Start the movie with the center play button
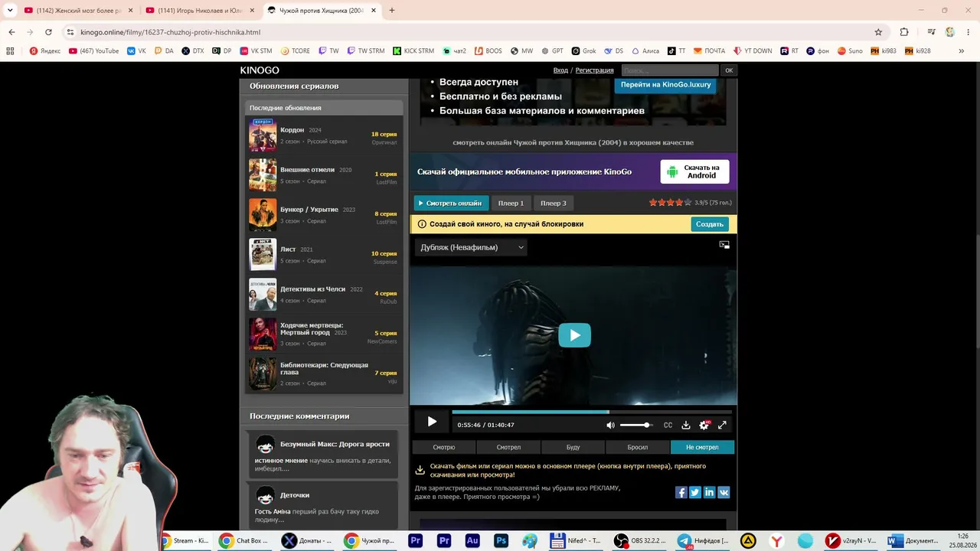The height and width of the screenshot is (551, 980). [x=574, y=335]
